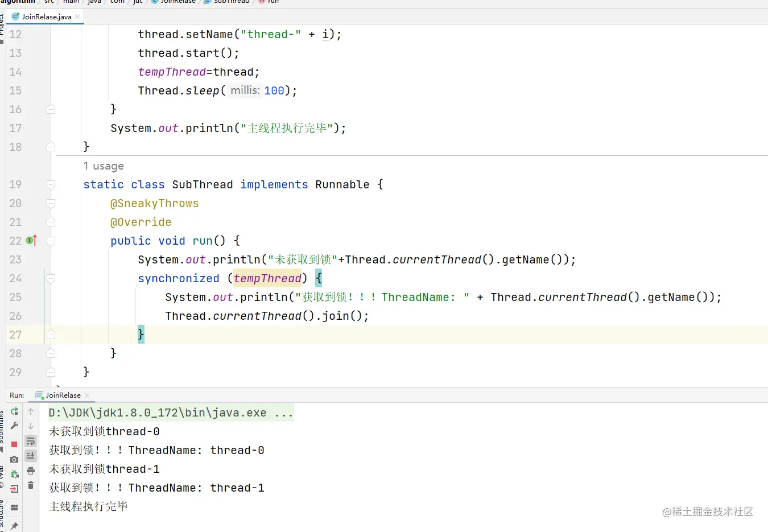Click the fold end marker on line 29
The width and height of the screenshot is (768, 532).
tap(51, 372)
